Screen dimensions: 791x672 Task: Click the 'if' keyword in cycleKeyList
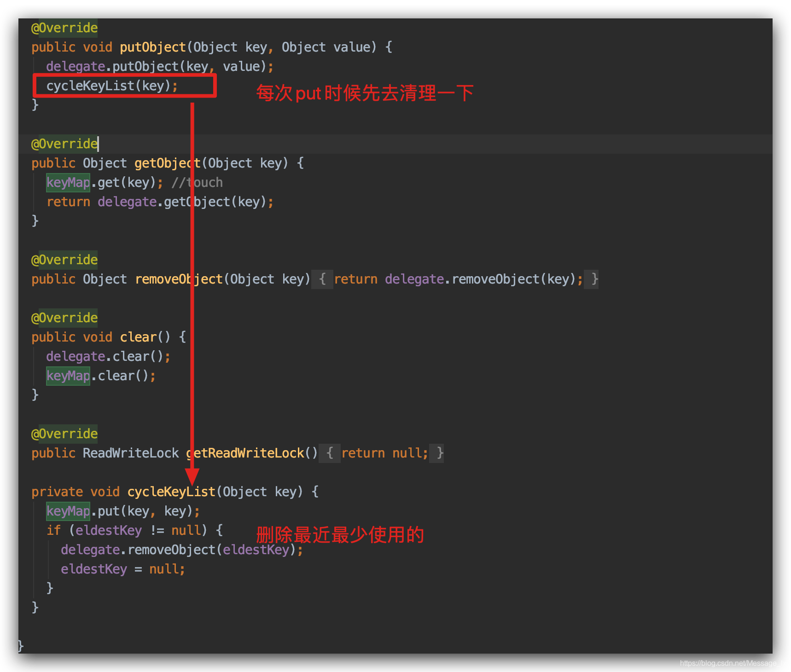click(53, 531)
